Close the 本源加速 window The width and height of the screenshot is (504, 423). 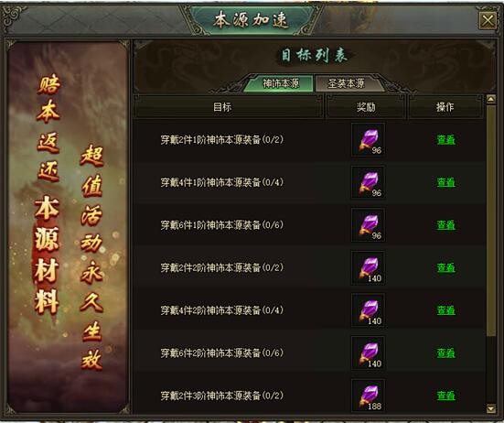point(488,21)
